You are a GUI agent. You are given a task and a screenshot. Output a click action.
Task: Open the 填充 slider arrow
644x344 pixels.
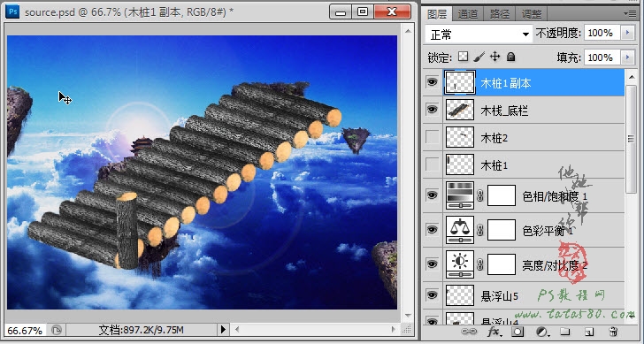[x=627, y=57]
